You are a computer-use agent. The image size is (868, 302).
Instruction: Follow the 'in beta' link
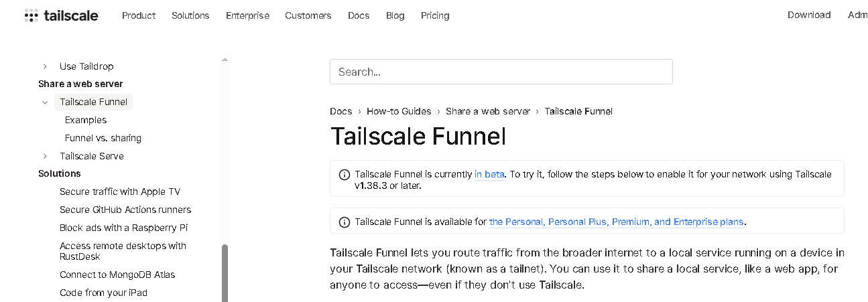489,174
